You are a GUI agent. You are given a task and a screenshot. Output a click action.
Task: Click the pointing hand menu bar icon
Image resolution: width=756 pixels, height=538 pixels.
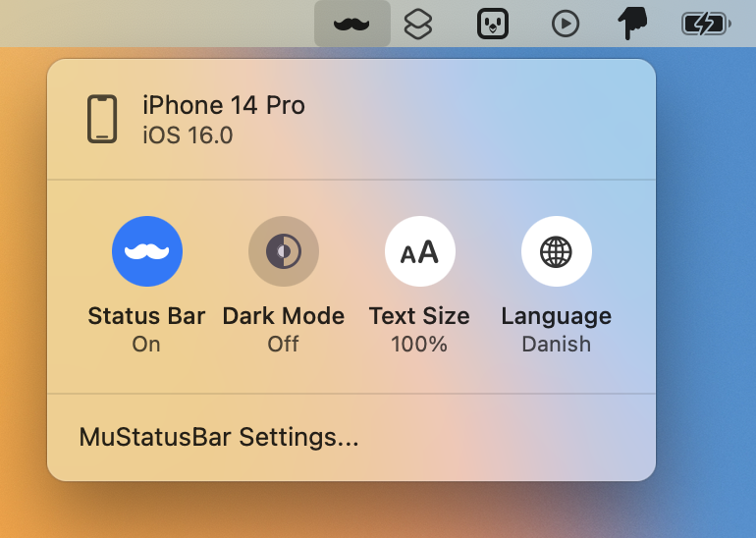(632, 24)
